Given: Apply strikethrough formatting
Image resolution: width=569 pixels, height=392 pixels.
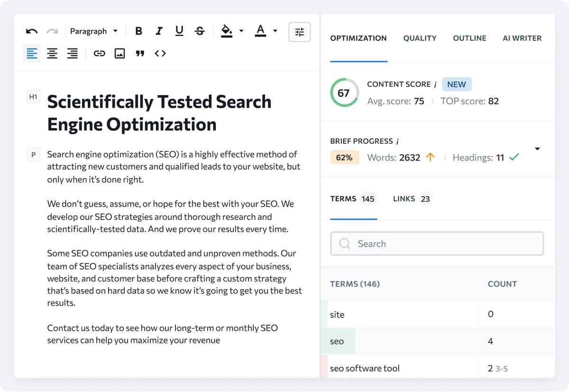Looking at the screenshot, I should 200,30.
